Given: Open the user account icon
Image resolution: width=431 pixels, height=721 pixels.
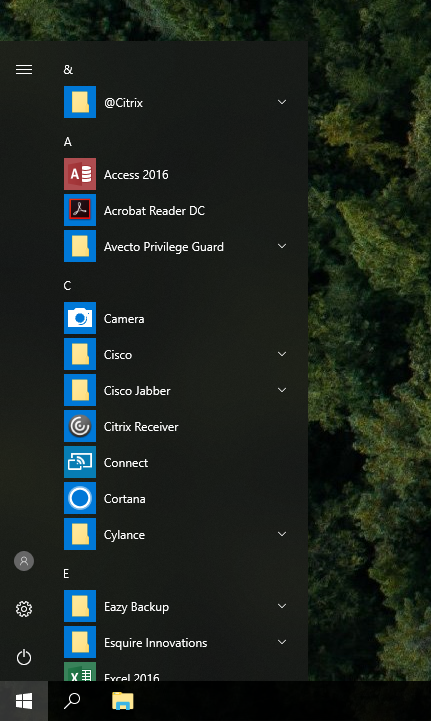Looking at the screenshot, I should point(24,561).
